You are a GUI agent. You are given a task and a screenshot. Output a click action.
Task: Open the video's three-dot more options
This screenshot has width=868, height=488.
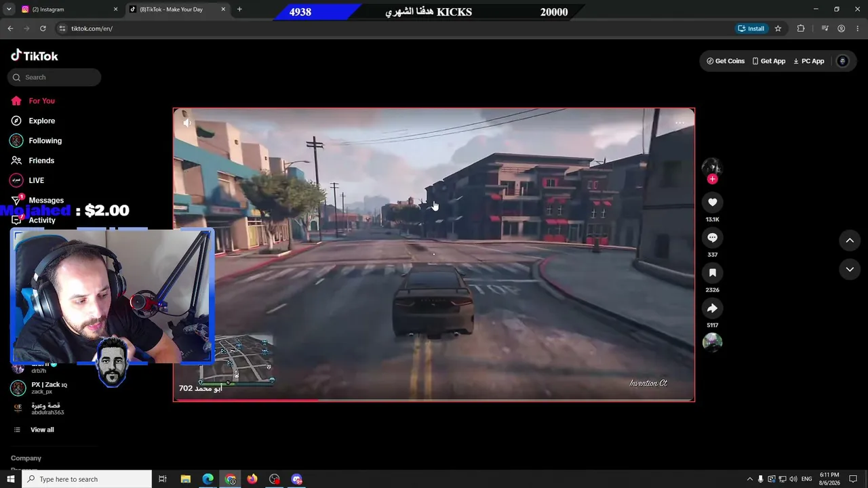pos(679,123)
